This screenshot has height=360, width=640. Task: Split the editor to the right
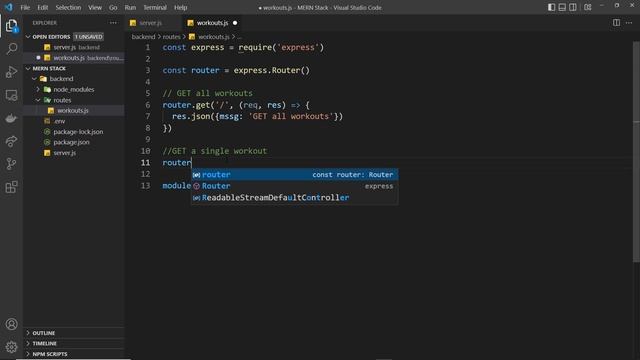click(616, 23)
